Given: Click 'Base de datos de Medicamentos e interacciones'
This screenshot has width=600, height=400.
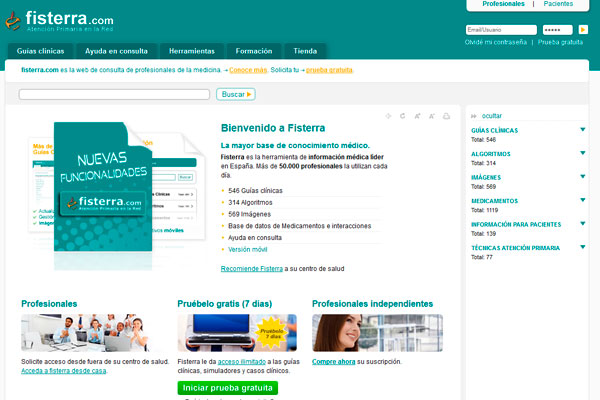Looking at the screenshot, I should pos(300,226).
